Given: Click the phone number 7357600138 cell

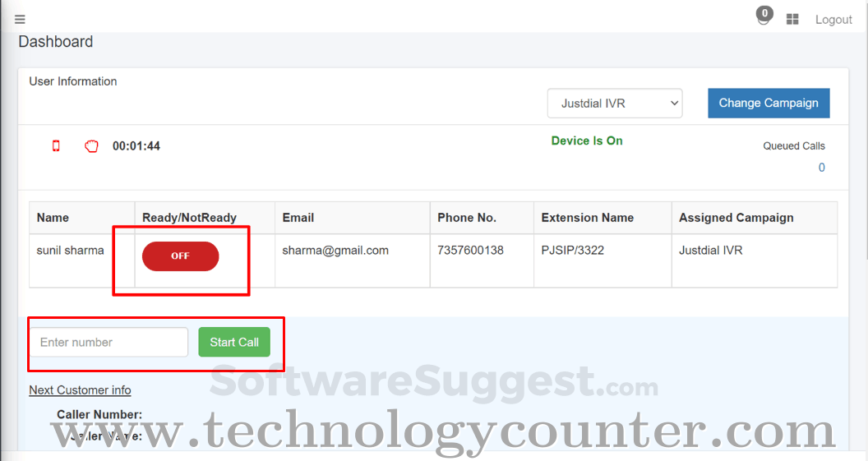Looking at the screenshot, I should [470, 250].
